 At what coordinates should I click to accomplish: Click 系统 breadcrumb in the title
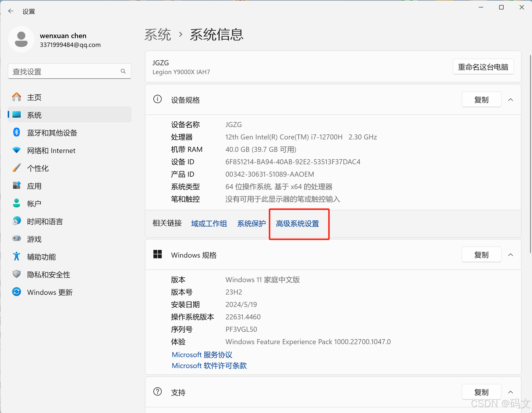[158, 35]
